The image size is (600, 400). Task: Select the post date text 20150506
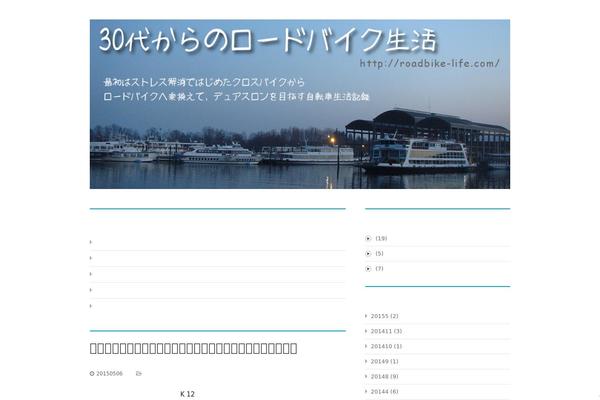pyautogui.click(x=109, y=374)
